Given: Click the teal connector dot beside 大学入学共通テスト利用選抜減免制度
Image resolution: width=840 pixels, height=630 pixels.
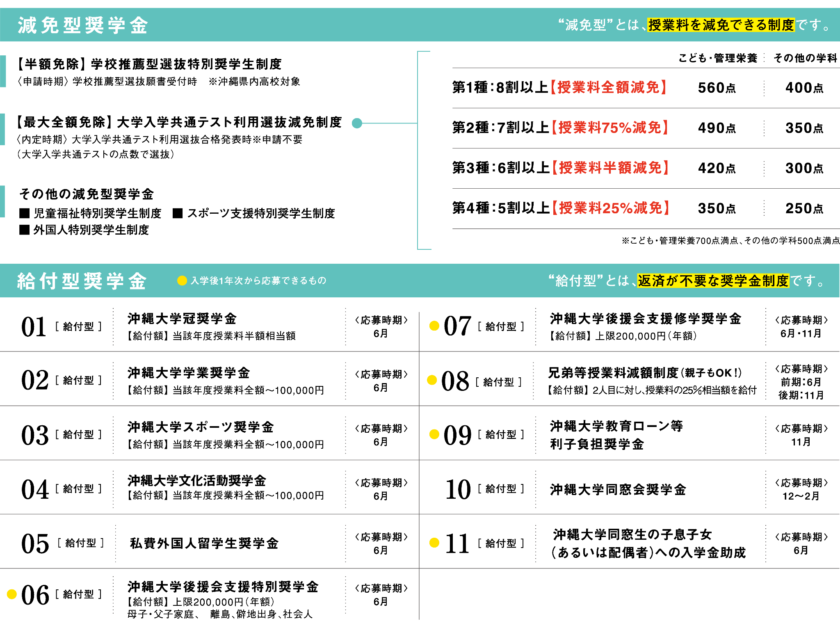Looking at the screenshot, I should point(357,123).
